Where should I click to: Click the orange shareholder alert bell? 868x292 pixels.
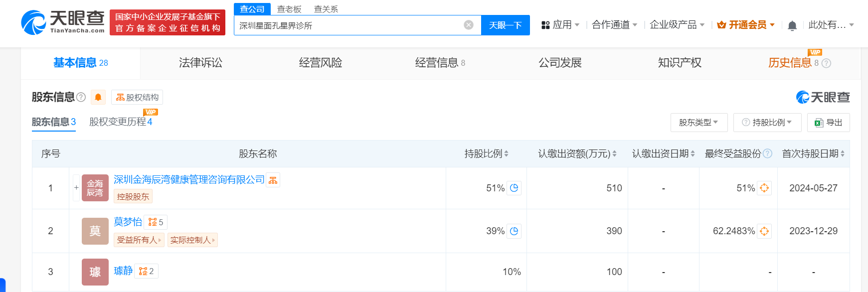98,97
